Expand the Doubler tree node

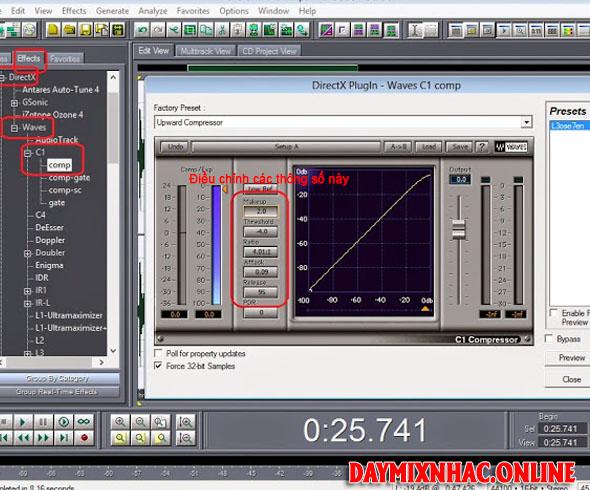click(27, 253)
